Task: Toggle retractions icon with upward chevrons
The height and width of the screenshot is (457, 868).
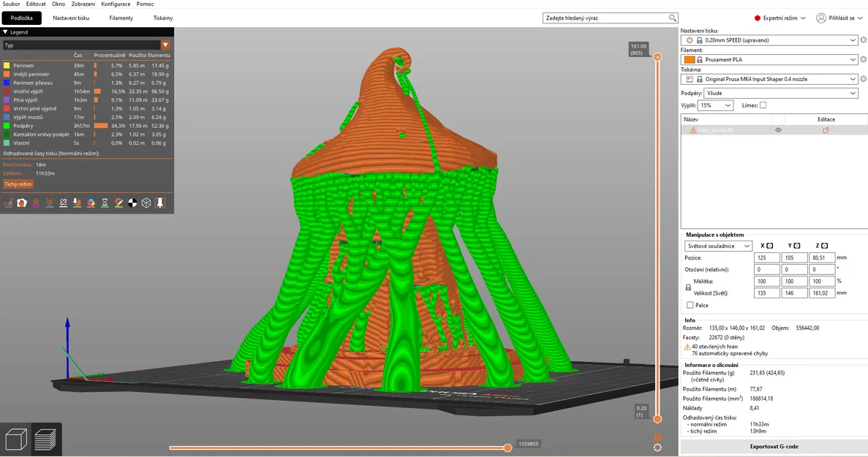Action: point(36,203)
